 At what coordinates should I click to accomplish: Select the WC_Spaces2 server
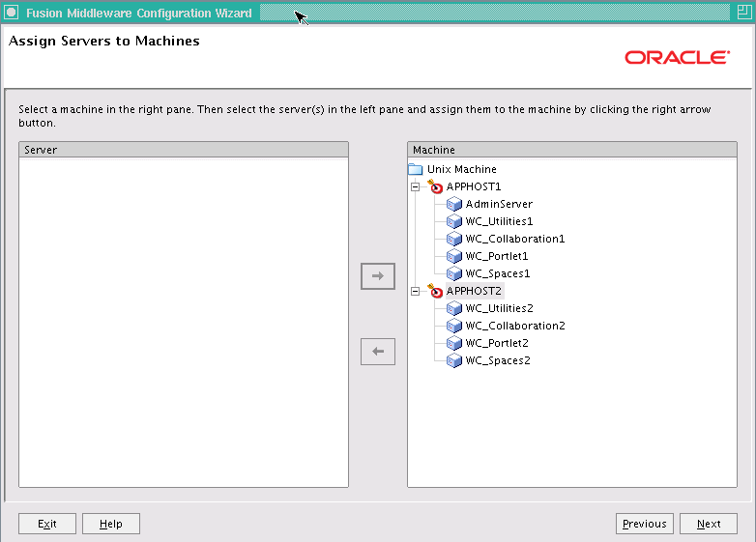click(498, 360)
